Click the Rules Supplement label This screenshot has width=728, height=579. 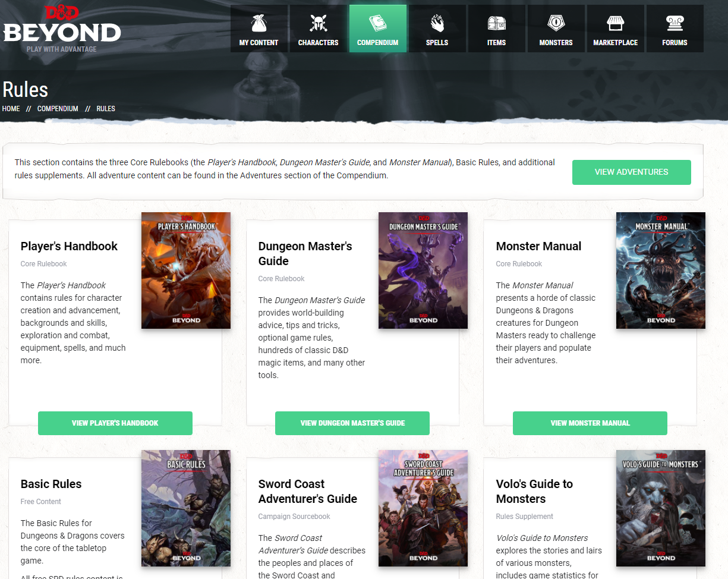(x=525, y=517)
